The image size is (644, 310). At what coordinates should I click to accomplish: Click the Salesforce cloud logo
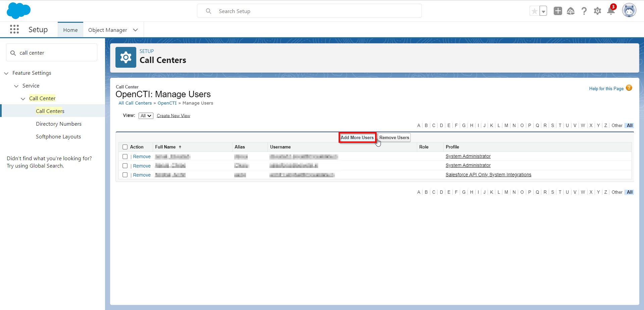point(18,11)
